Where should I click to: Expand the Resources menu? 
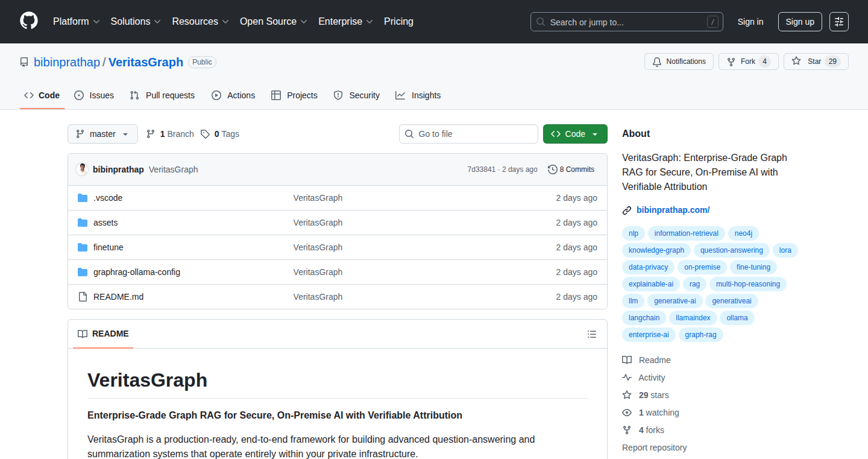click(200, 21)
